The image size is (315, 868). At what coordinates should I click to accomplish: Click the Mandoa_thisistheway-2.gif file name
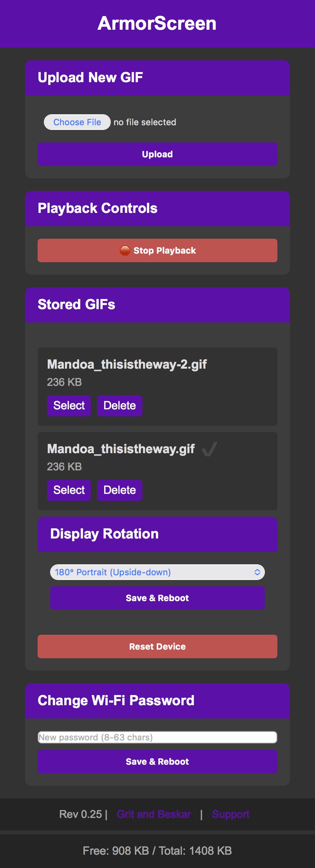click(127, 364)
